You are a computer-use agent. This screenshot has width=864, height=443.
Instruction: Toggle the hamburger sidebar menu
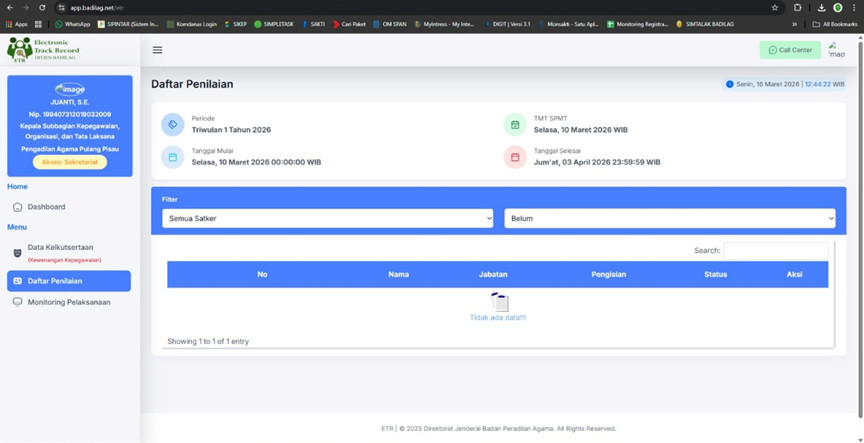(x=157, y=50)
